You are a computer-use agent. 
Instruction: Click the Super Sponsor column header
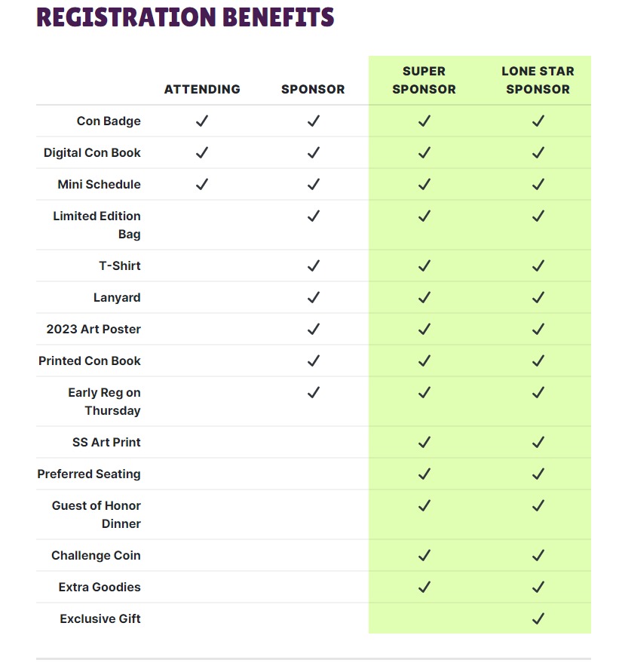(x=424, y=80)
